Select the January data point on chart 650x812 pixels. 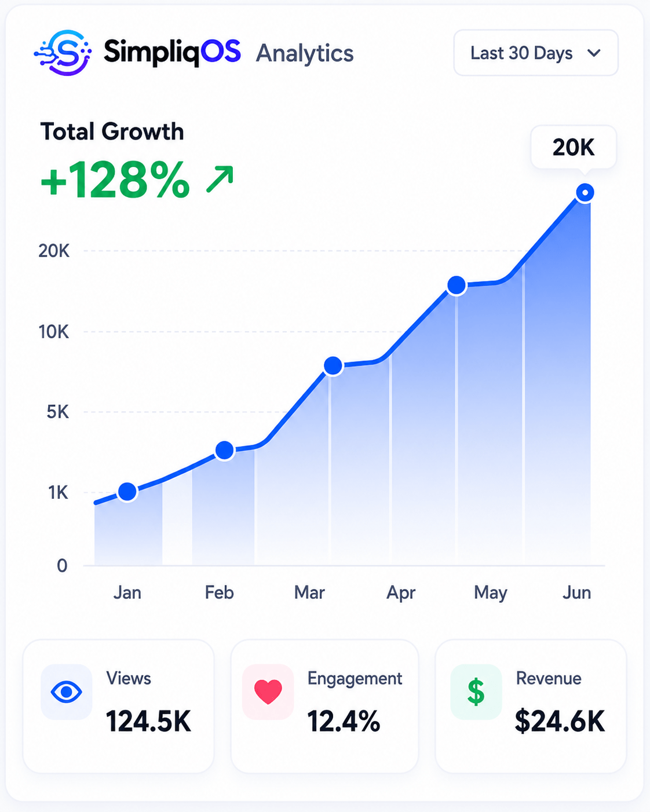pyautogui.click(x=127, y=492)
